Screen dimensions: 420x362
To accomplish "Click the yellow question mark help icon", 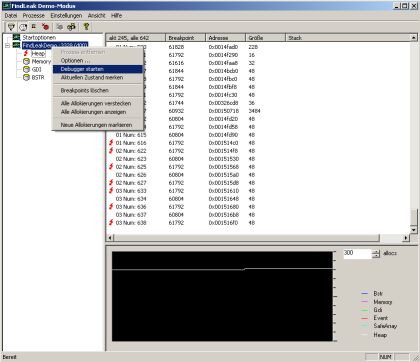I will [86, 27].
